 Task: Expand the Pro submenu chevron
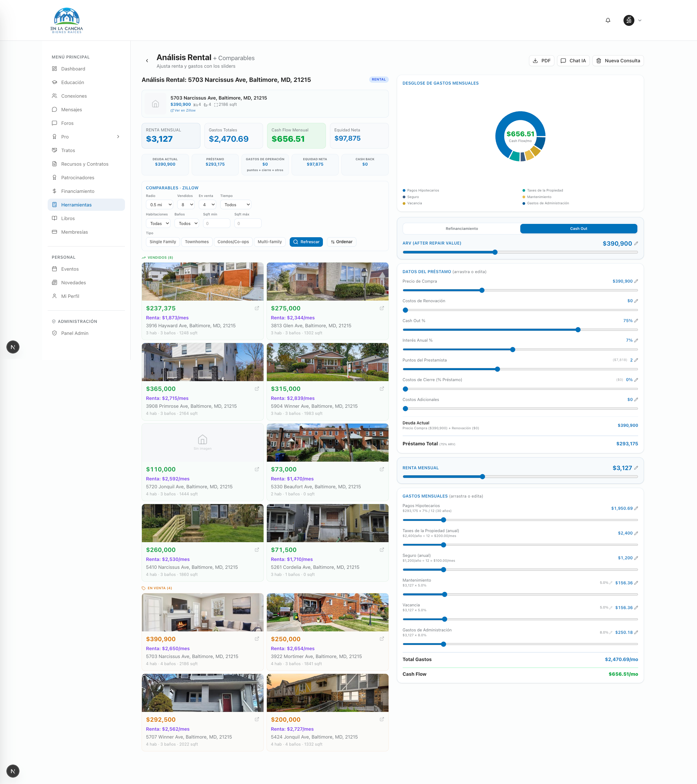tap(118, 137)
